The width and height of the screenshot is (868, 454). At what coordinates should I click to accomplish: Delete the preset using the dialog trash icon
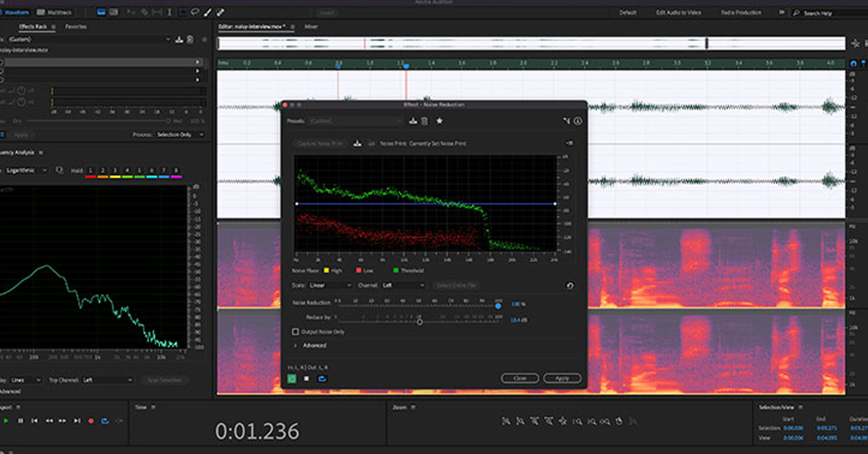[425, 121]
